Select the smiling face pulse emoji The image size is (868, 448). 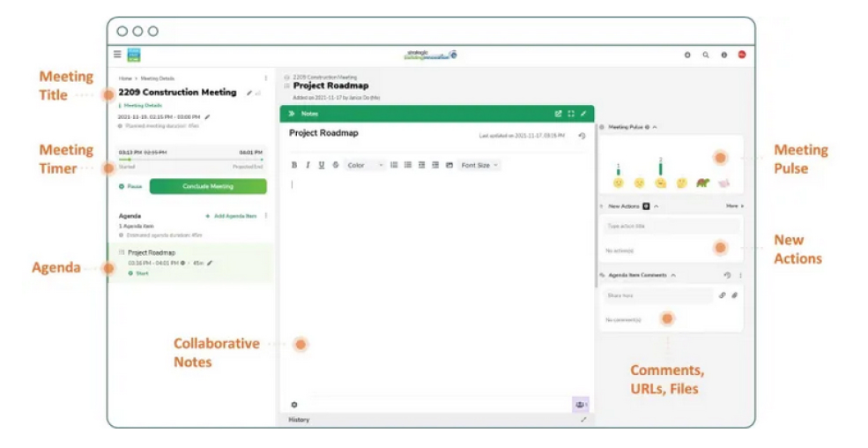click(x=619, y=183)
